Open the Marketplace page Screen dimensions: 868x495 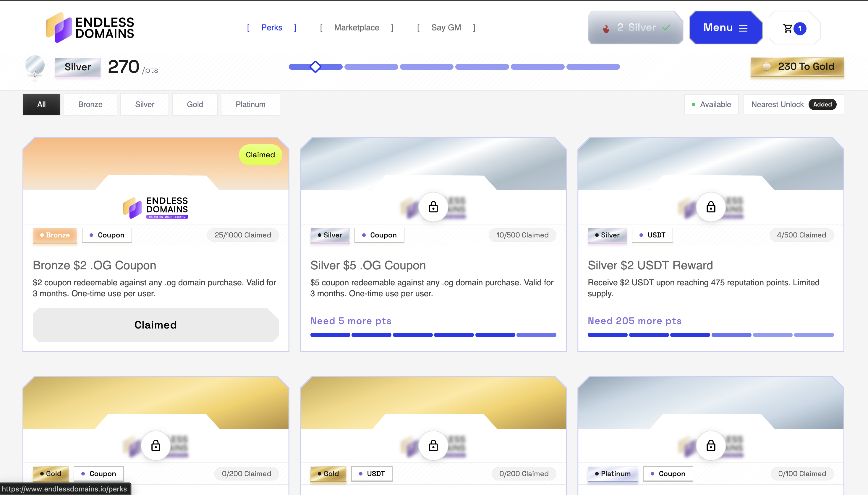pos(357,27)
